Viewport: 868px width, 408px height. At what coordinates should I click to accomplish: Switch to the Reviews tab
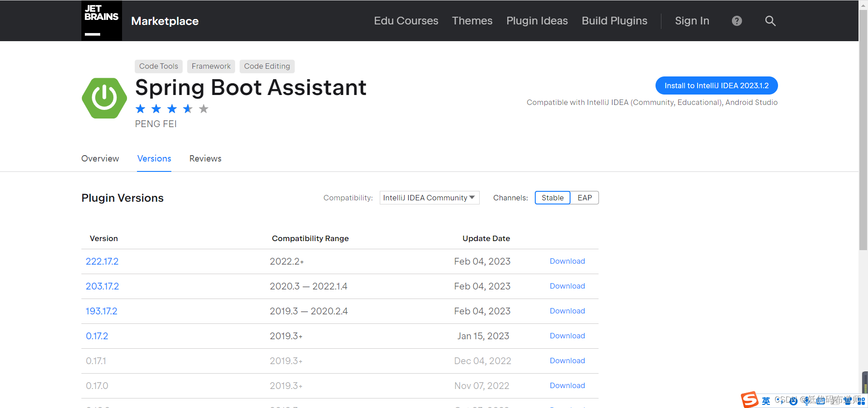tap(205, 159)
